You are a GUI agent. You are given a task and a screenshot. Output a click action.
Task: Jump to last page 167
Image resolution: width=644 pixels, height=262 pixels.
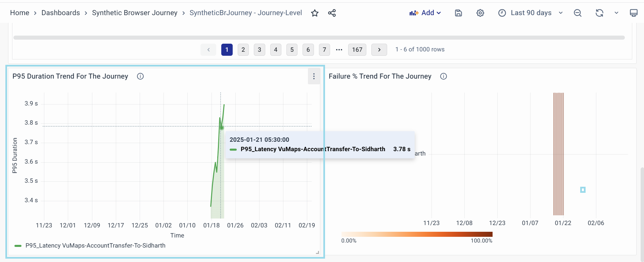pos(357,50)
